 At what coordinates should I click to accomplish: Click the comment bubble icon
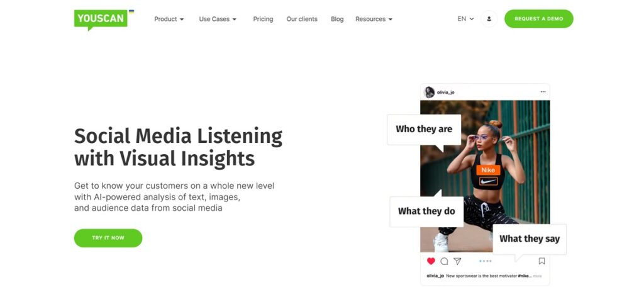click(444, 261)
